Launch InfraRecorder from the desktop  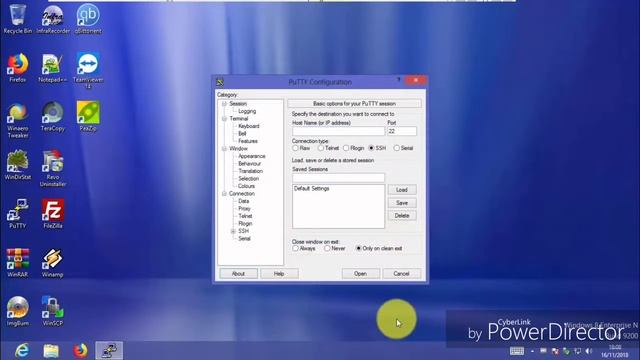[53, 19]
